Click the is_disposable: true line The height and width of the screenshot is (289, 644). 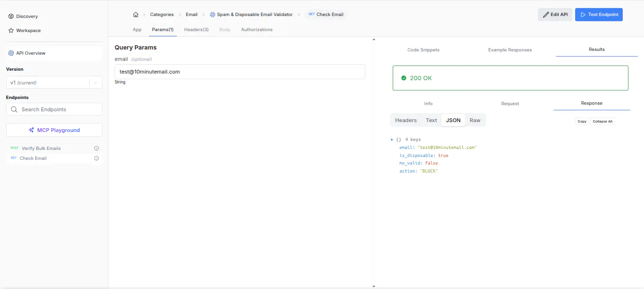point(424,156)
